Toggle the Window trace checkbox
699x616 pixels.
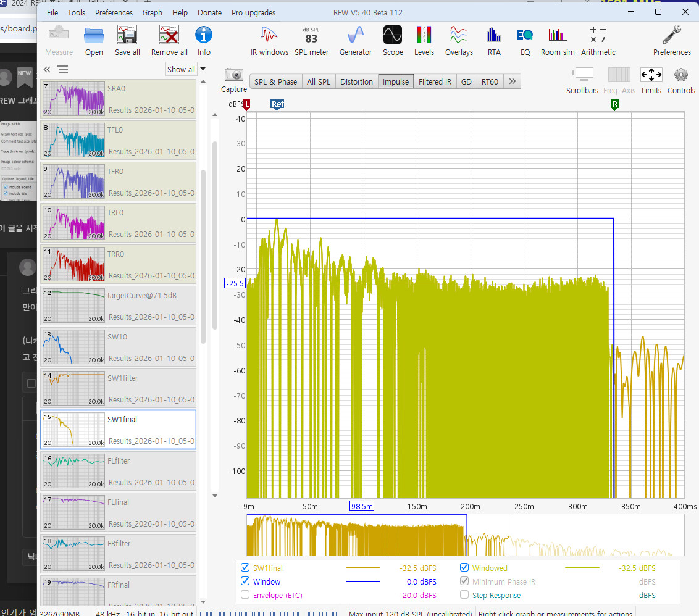tap(245, 581)
